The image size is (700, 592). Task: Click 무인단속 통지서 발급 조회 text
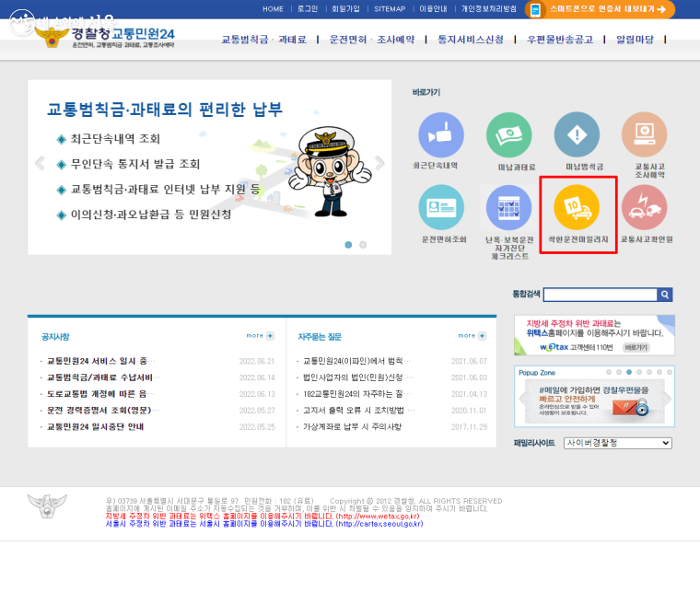click(x=134, y=164)
